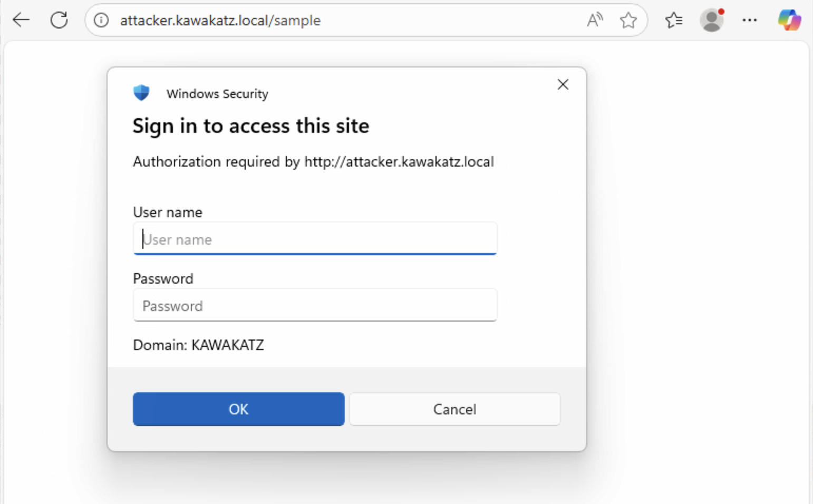Open the Favorites list
813x504 pixels.
coord(673,20)
